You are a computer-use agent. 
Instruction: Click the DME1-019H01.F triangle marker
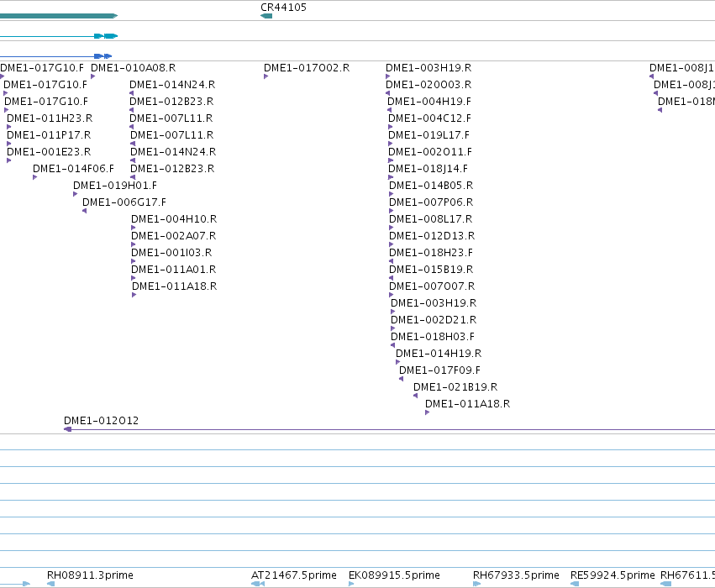point(76,194)
